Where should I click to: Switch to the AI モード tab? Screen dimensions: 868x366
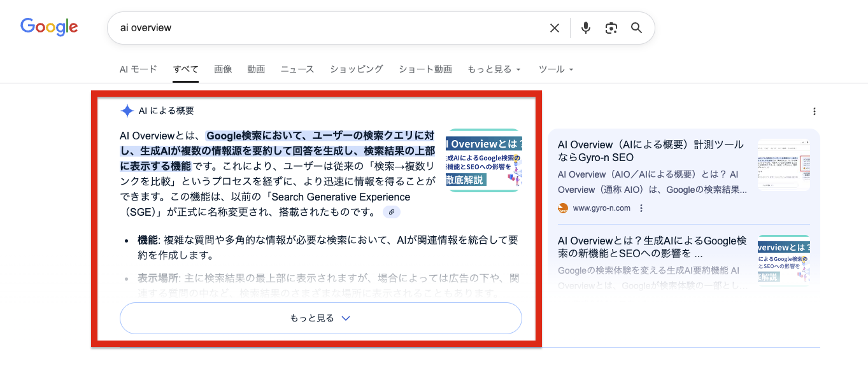tap(138, 69)
